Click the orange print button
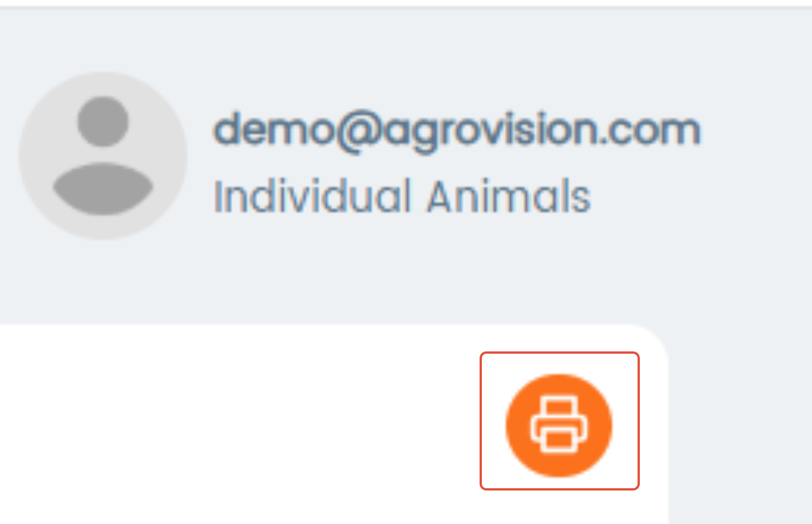 pos(559,425)
